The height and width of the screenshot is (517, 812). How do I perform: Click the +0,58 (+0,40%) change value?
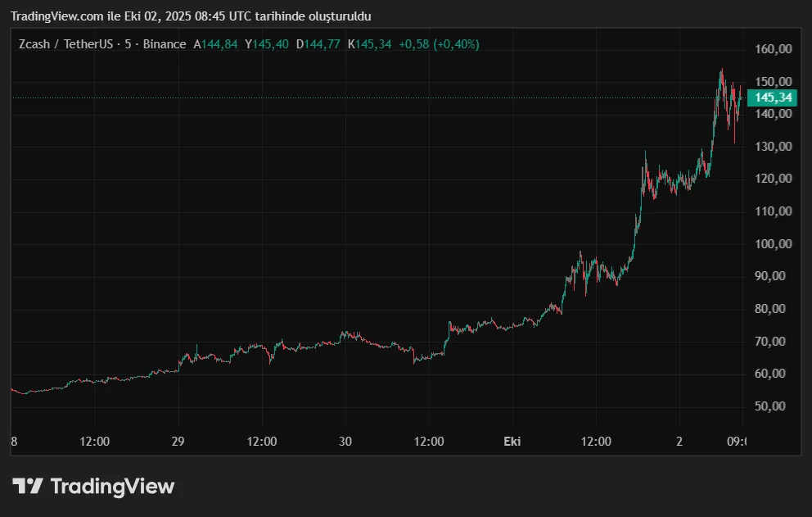click(x=439, y=44)
